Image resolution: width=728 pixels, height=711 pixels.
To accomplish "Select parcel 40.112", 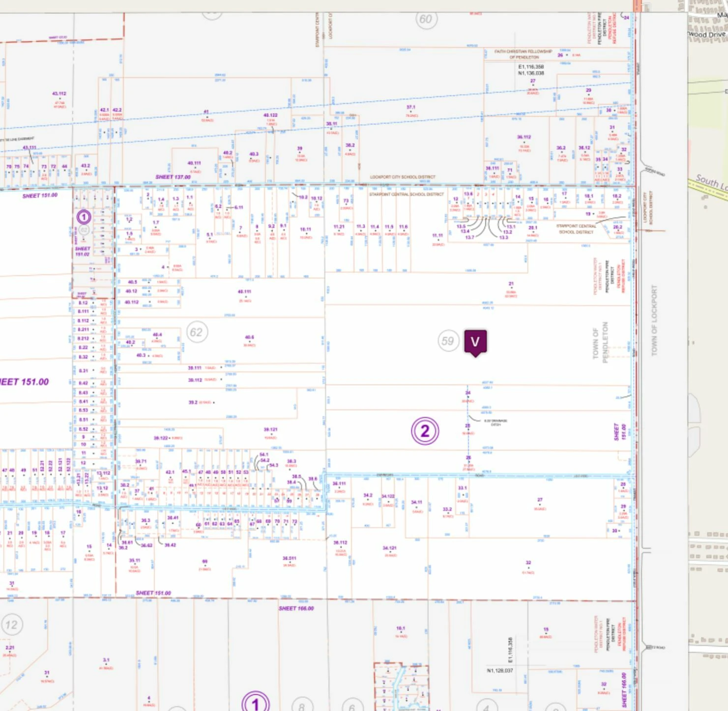I will [131, 302].
